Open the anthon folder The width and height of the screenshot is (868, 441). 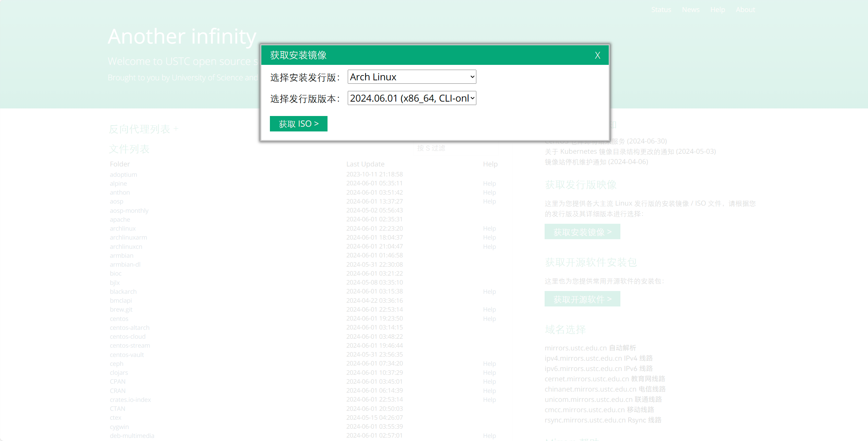pyautogui.click(x=120, y=192)
